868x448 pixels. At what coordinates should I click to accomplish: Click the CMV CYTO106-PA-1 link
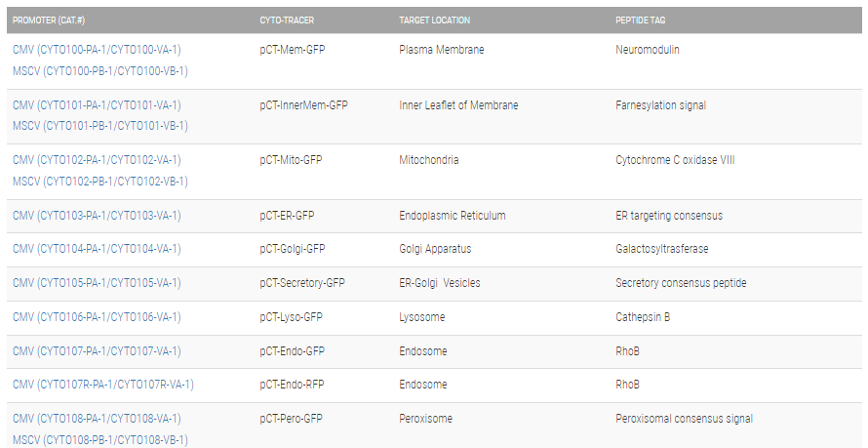pos(97,317)
